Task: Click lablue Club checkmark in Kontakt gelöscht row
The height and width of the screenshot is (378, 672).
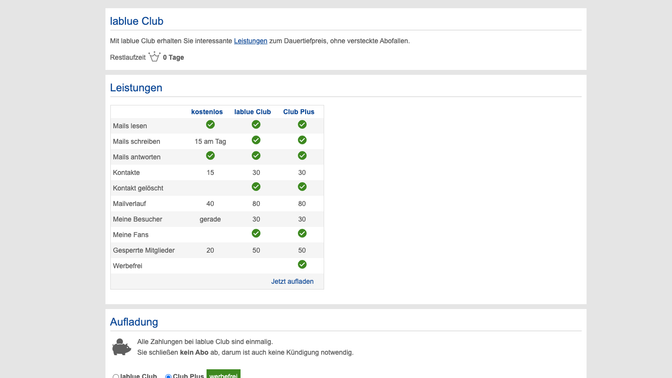Action: pos(256,187)
